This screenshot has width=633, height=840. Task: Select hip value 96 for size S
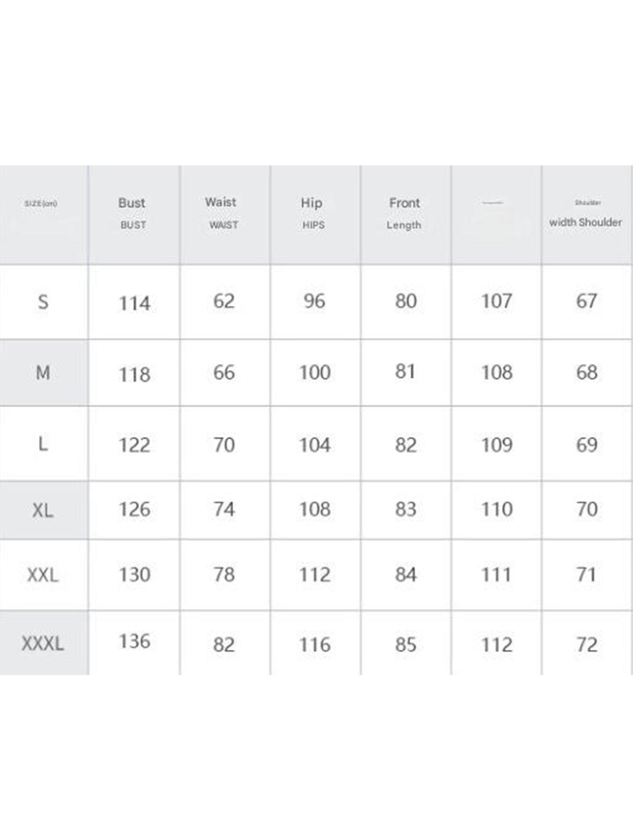314,301
